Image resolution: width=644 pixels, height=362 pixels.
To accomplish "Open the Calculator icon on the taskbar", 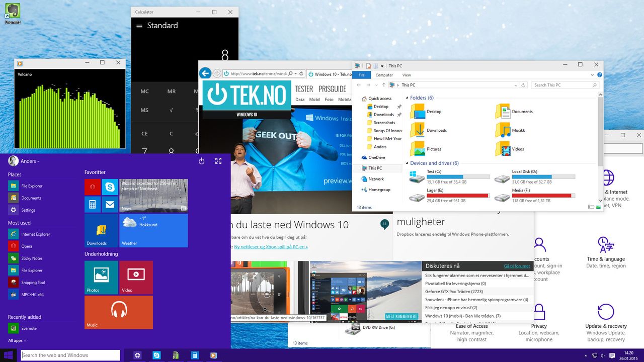I will pyautogui.click(x=194, y=355).
